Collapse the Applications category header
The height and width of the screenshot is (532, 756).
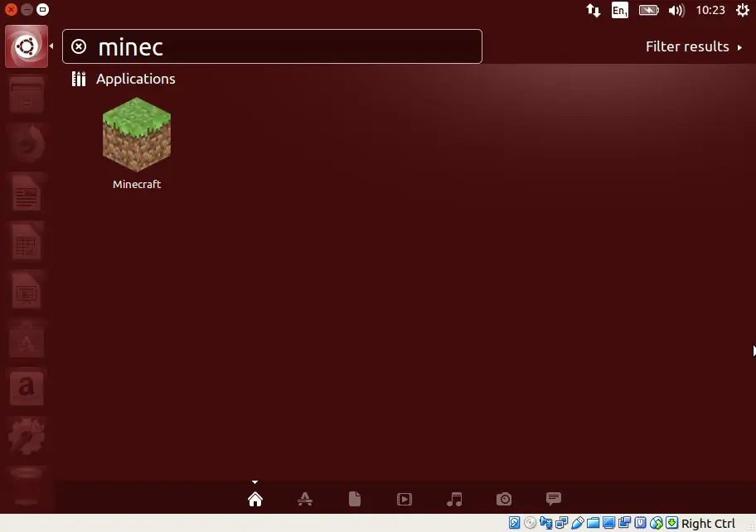pyautogui.click(x=123, y=79)
